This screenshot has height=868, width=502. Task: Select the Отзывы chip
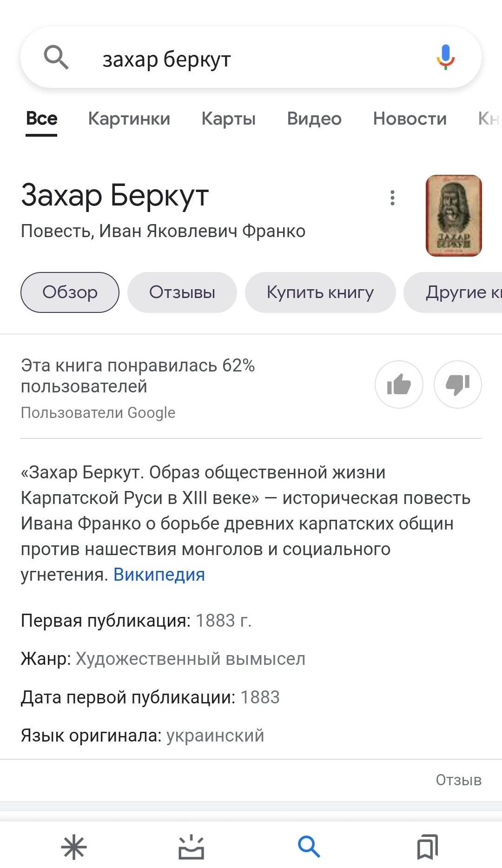[x=182, y=292]
